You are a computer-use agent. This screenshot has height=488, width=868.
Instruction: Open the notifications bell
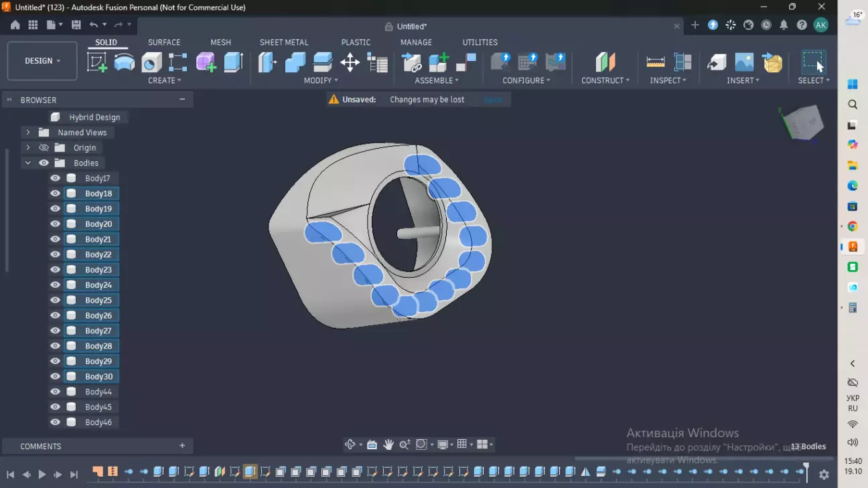[784, 25]
